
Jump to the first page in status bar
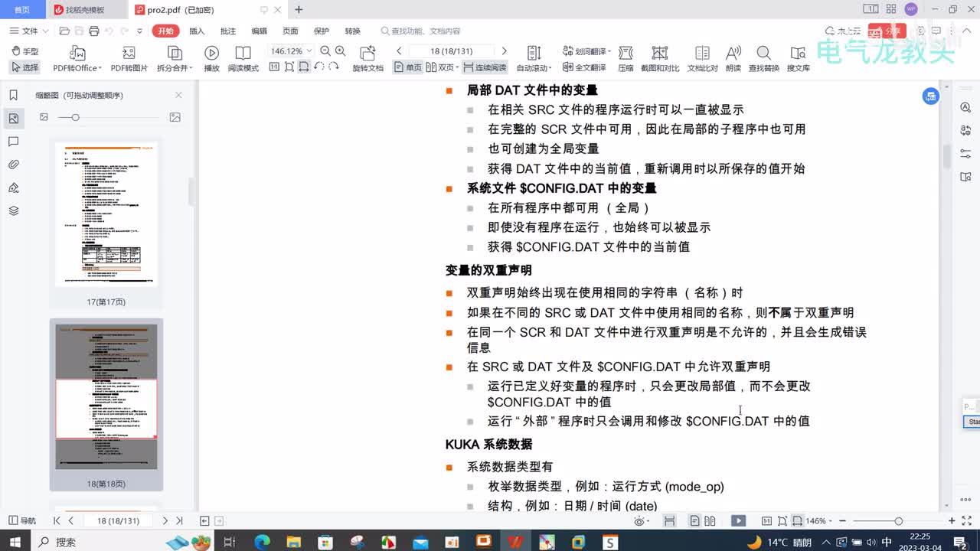[57, 520]
